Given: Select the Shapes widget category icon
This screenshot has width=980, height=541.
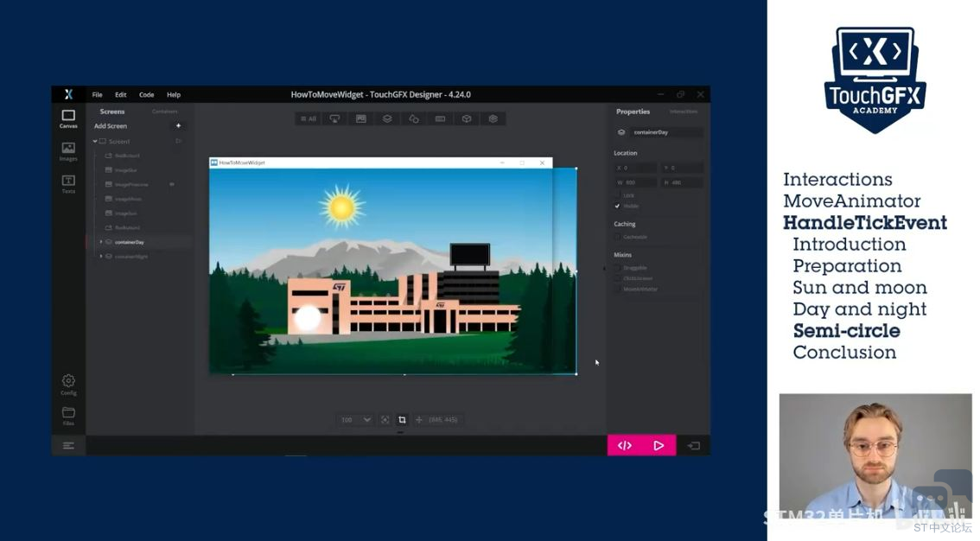Looking at the screenshot, I should (x=414, y=118).
